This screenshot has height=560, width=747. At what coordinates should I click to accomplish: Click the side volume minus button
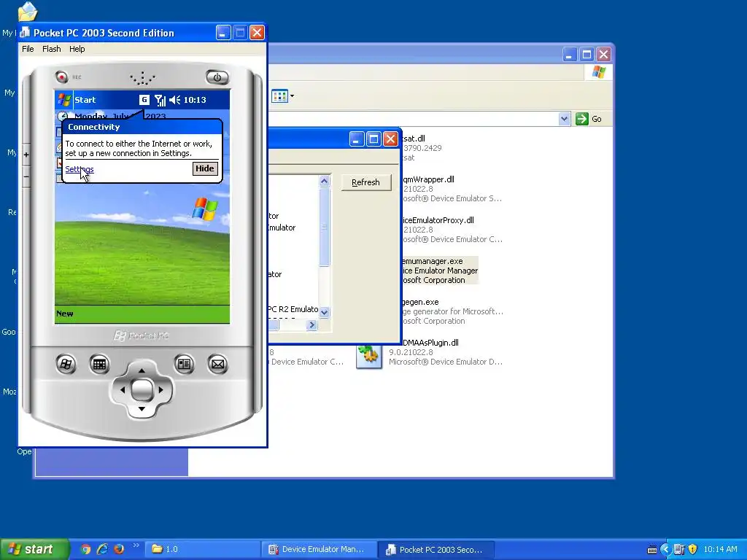coord(26,176)
